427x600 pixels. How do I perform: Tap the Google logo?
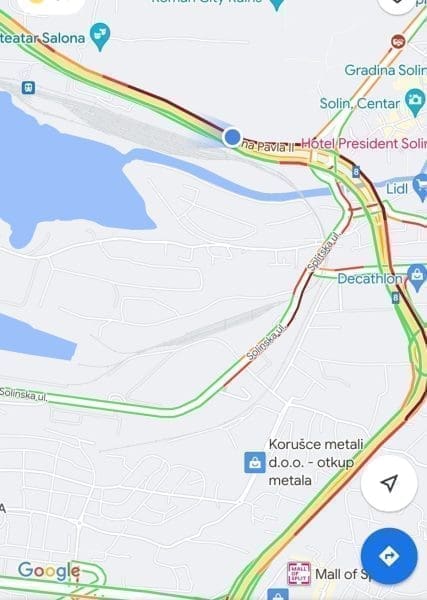pos(49,572)
